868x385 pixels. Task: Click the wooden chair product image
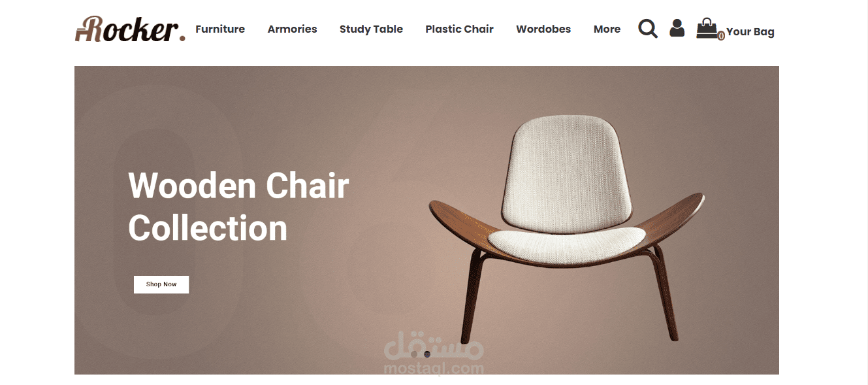566,229
